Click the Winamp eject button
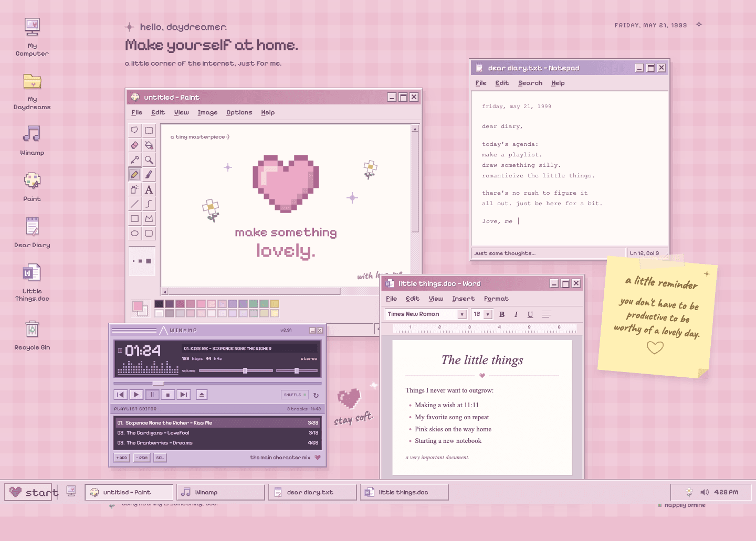This screenshot has height=541, width=756. click(202, 395)
